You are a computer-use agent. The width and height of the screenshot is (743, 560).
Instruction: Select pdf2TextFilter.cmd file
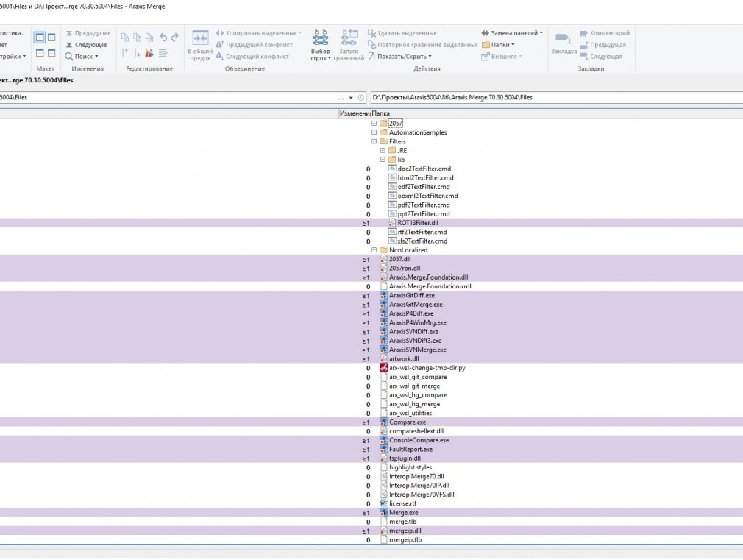pyautogui.click(x=424, y=205)
